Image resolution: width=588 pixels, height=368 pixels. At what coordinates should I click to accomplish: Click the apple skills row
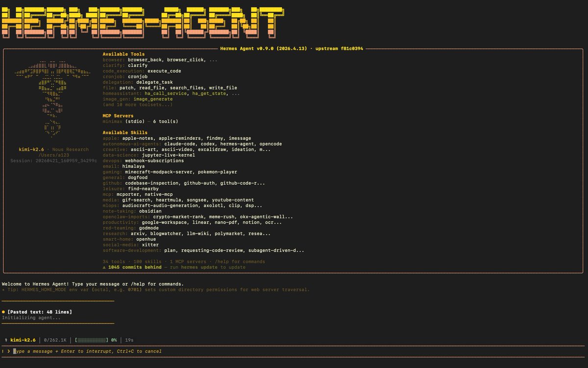tap(177, 138)
